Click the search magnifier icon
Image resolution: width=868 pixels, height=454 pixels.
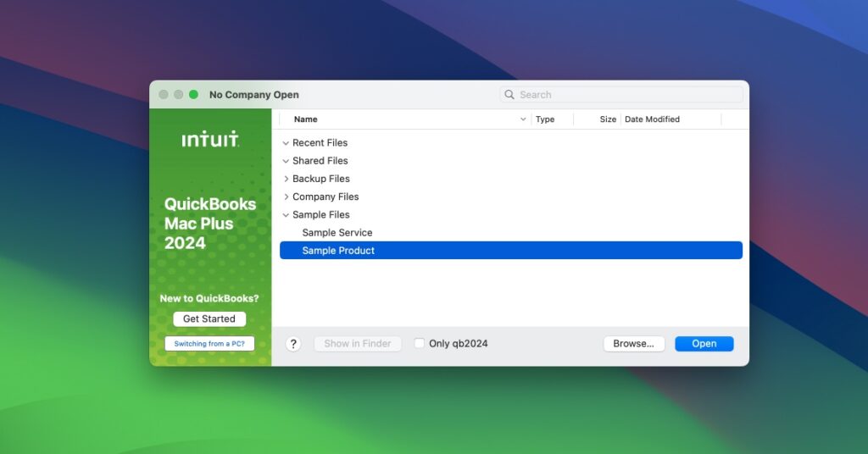509,95
